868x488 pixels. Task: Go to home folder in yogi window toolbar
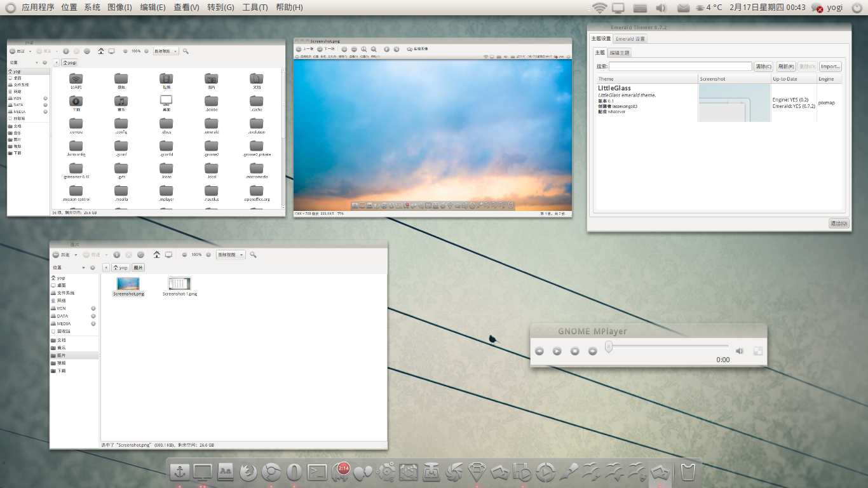[x=101, y=51]
